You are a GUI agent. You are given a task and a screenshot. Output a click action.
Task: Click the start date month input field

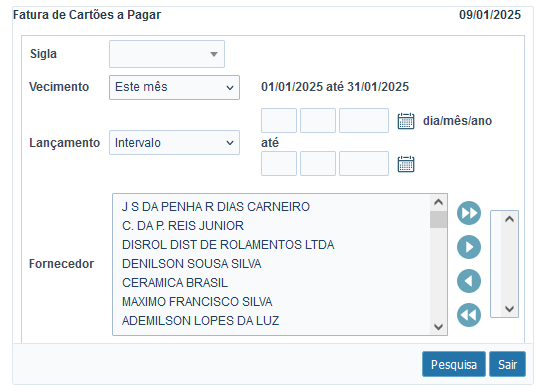[x=318, y=120]
